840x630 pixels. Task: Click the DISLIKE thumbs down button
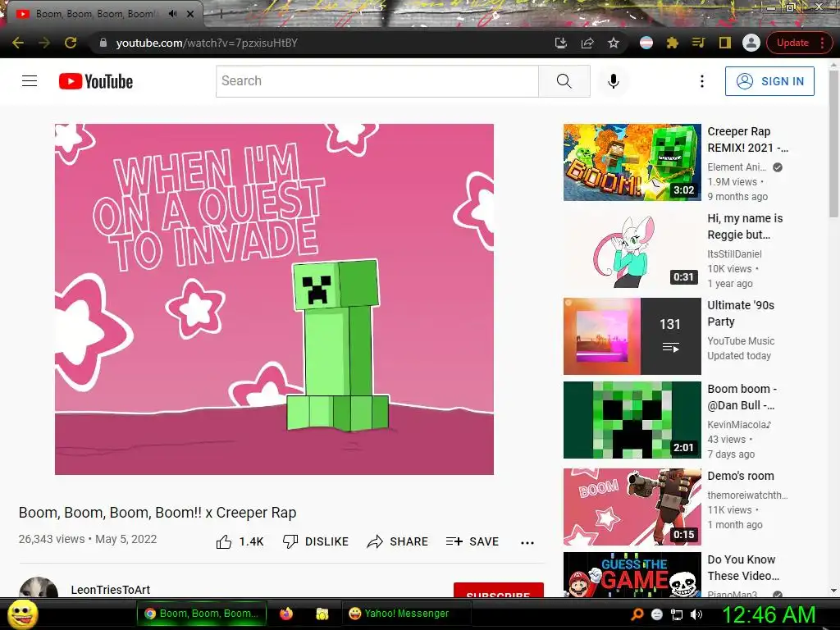[316, 541]
